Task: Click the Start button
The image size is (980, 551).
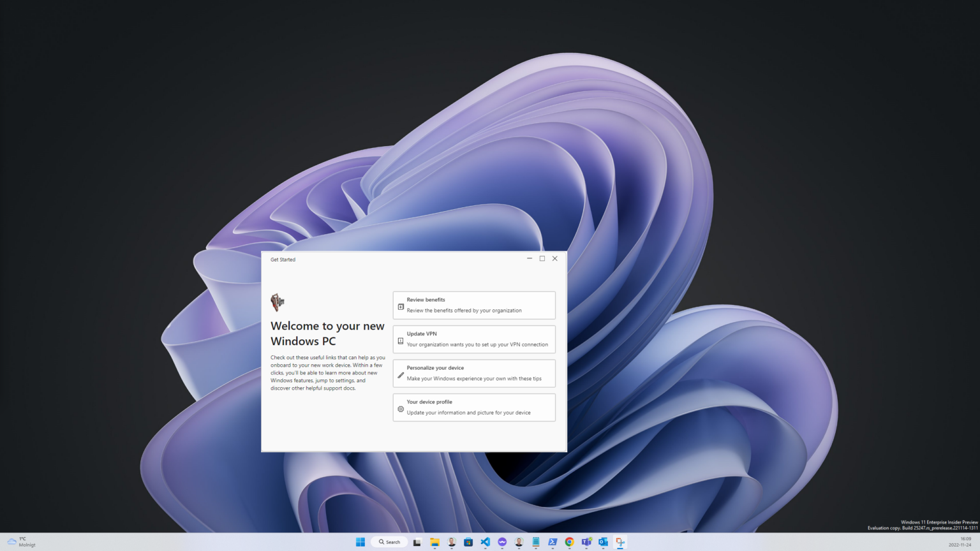Action: pos(360,541)
